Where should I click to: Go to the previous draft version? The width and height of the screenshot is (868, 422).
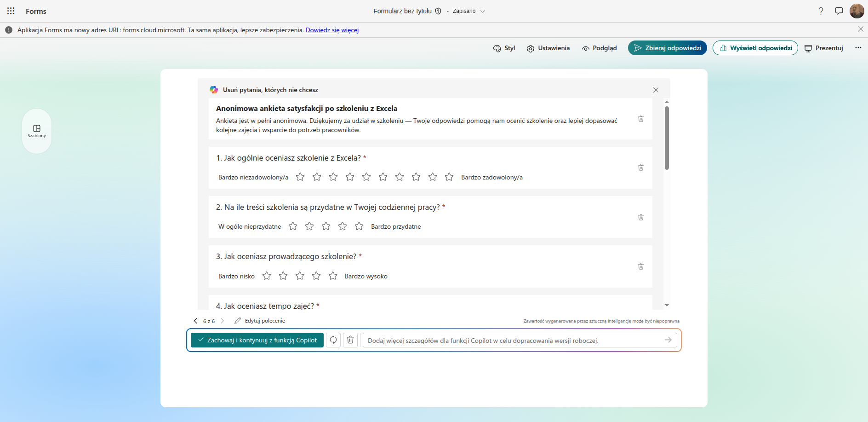pos(195,321)
